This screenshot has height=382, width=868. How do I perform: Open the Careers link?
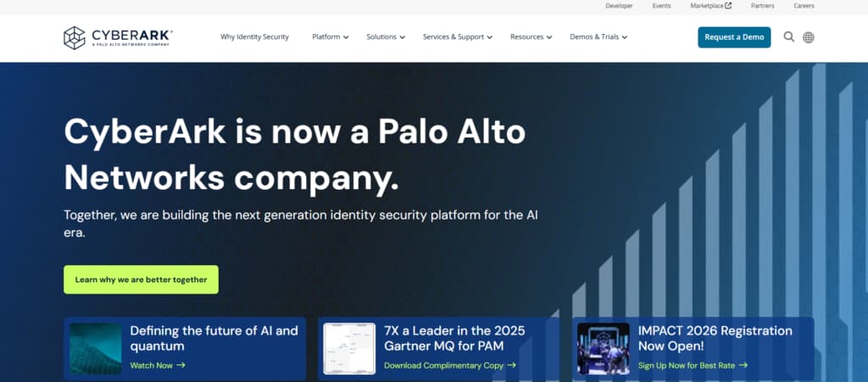pyautogui.click(x=804, y=6)
